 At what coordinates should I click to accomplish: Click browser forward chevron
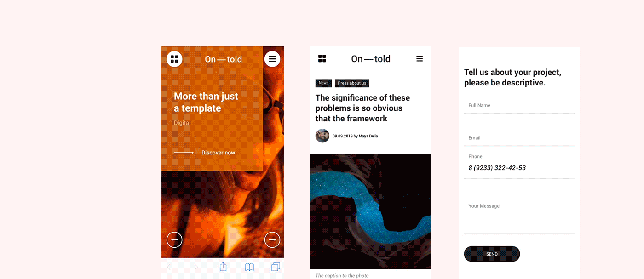(196, 267)
